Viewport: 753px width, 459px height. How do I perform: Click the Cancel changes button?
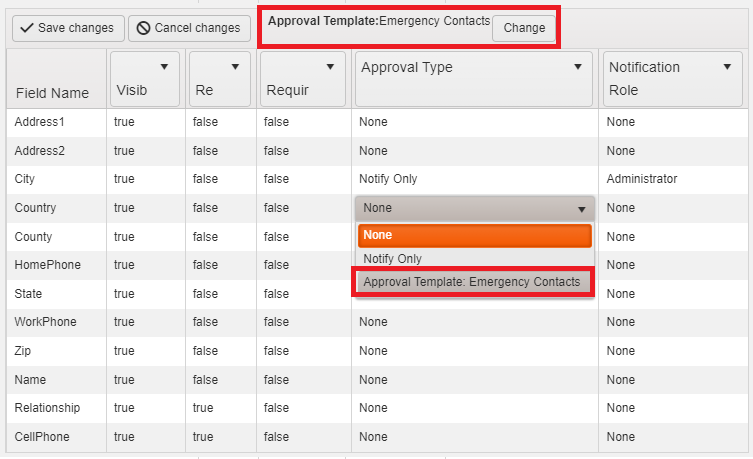pos(189,28)
